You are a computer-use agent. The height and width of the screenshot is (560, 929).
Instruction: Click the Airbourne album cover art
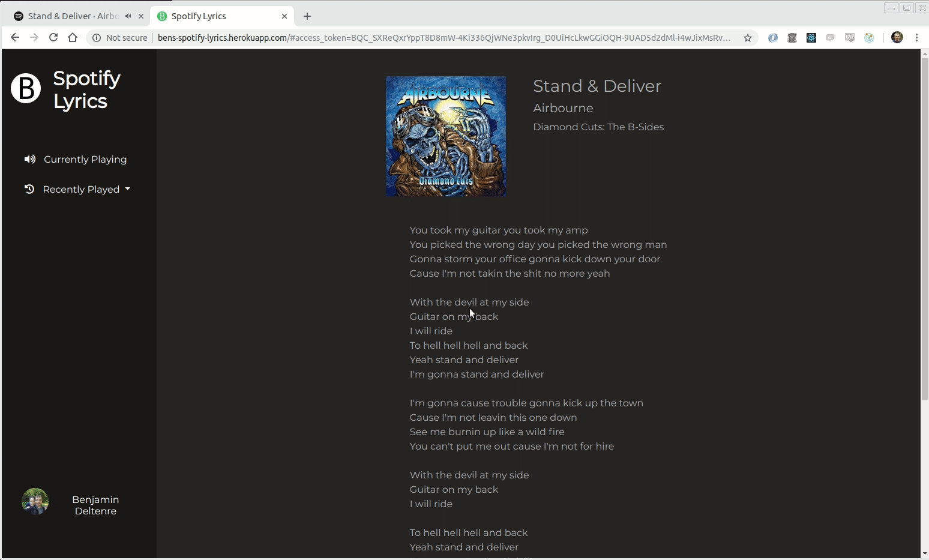click(446, 136)
